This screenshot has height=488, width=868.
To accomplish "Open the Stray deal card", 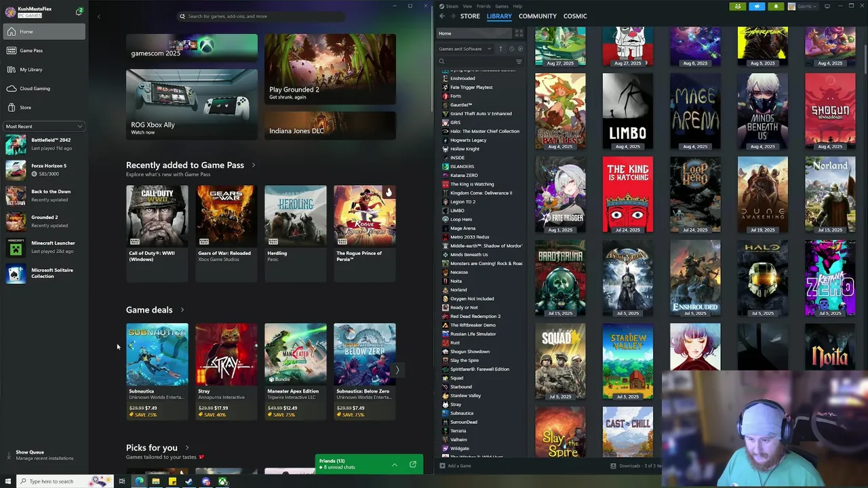I will click(226, 371).
